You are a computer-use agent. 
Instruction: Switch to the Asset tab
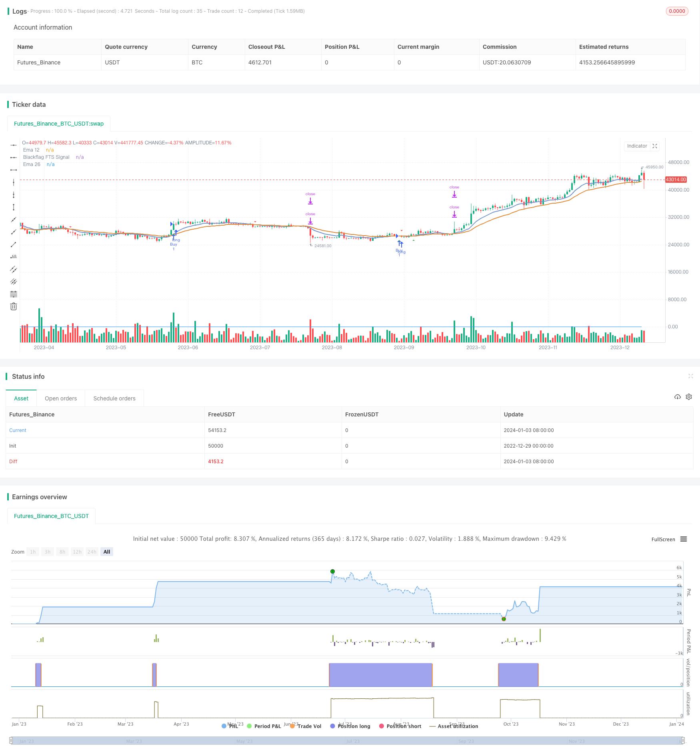click(x=21, y=398)
